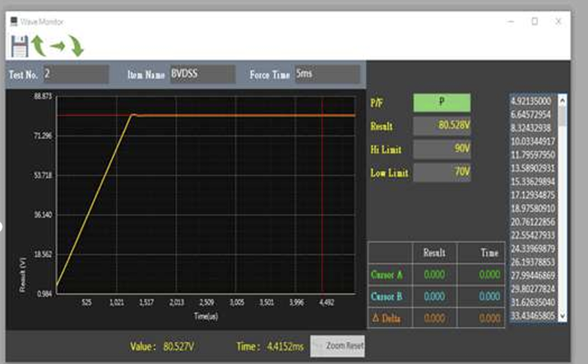Click Cursor B Result cell value
588x364 pixels.
click(x=434, y=297)
